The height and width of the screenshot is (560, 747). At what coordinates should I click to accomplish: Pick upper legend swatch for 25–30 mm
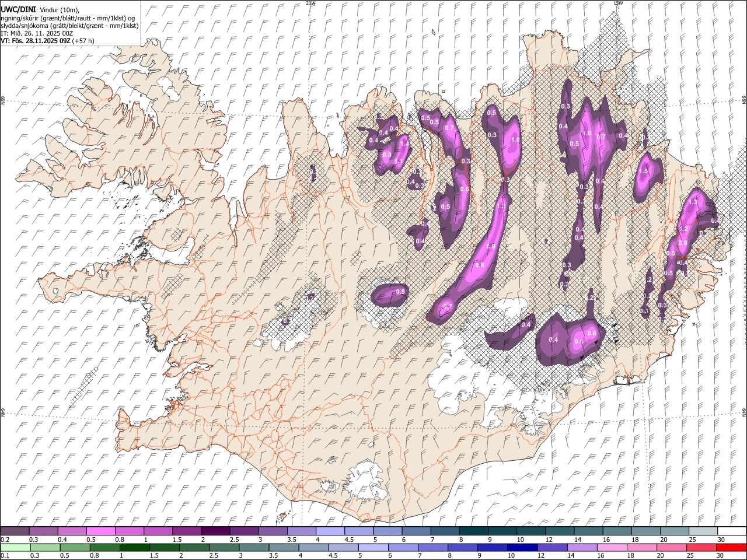703,531
